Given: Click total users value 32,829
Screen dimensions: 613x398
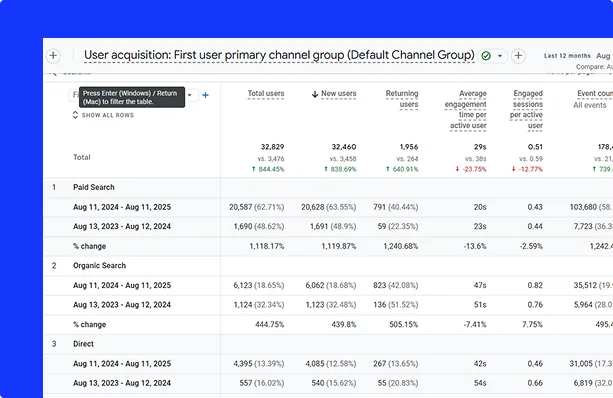Looking at the screenshot, I should pos(272,147).
